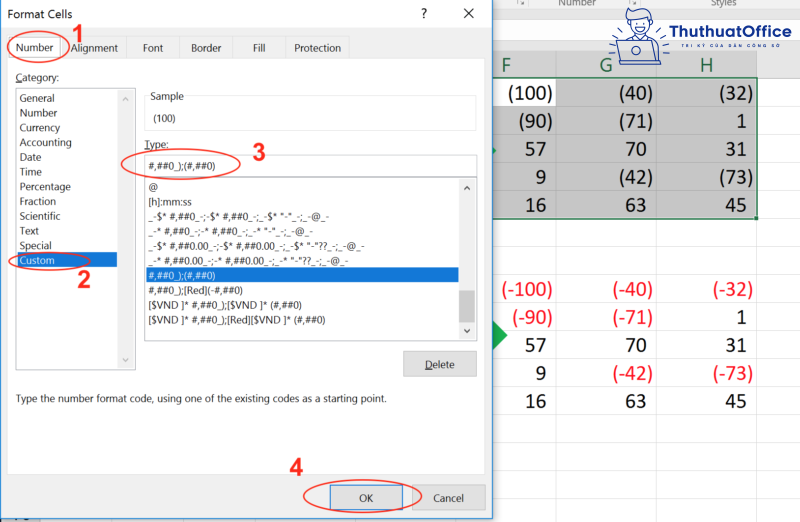Select column H header in spreadsheet
Screen dimensions: 800x522
click(x=706, y=65)
